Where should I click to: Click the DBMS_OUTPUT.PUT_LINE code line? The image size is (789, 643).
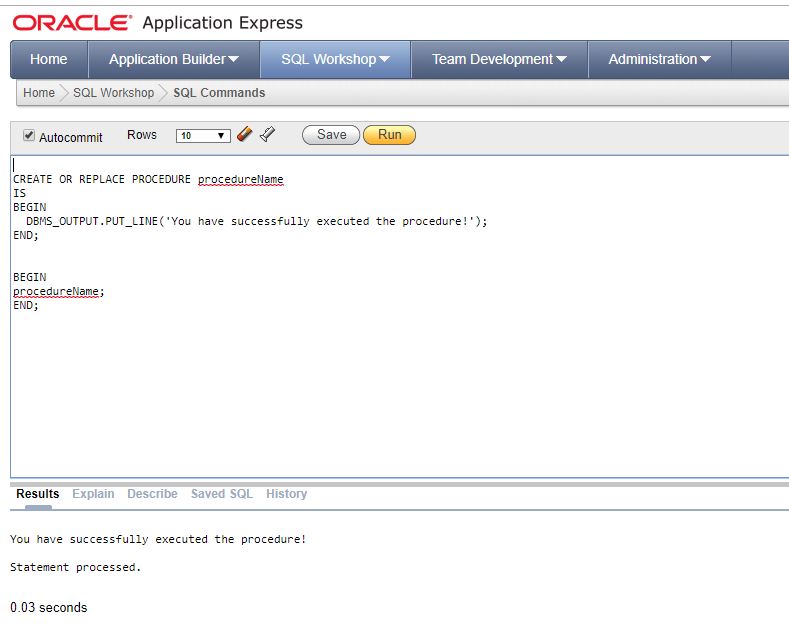257,221
